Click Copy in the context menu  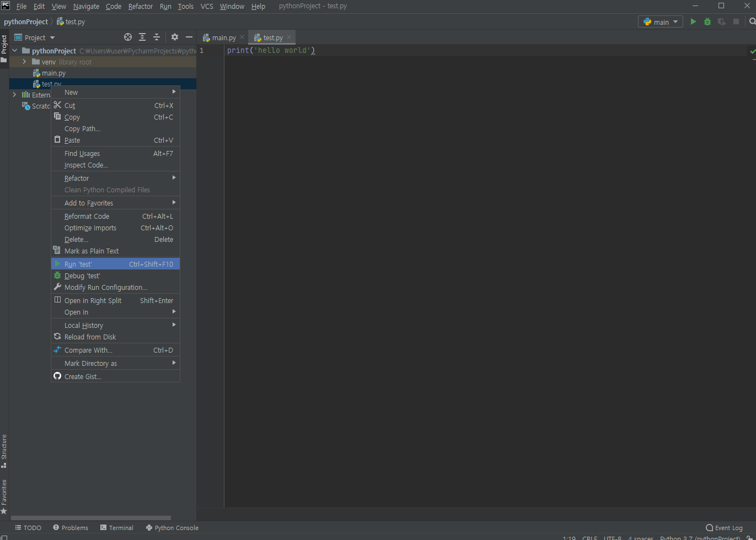pos(115,117)
